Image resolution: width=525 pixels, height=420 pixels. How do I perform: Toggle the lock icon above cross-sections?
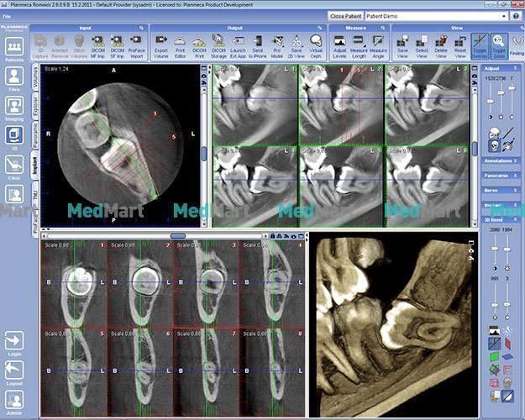point(272,236)
